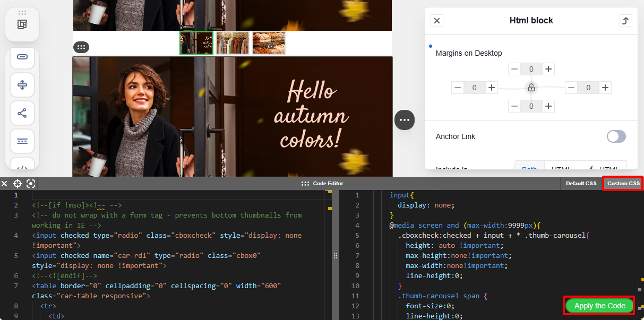The width and height of the screenshot is (644, 320).
Task: Click the '@media screen and' CSS line
Action: coord(465,225)
